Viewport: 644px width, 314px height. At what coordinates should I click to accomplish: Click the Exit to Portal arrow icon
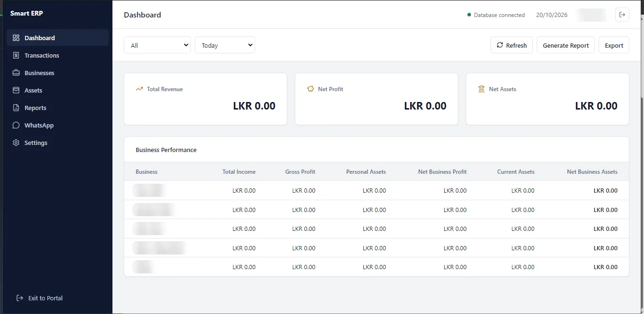pyautogui.click(x=20, y=298)
